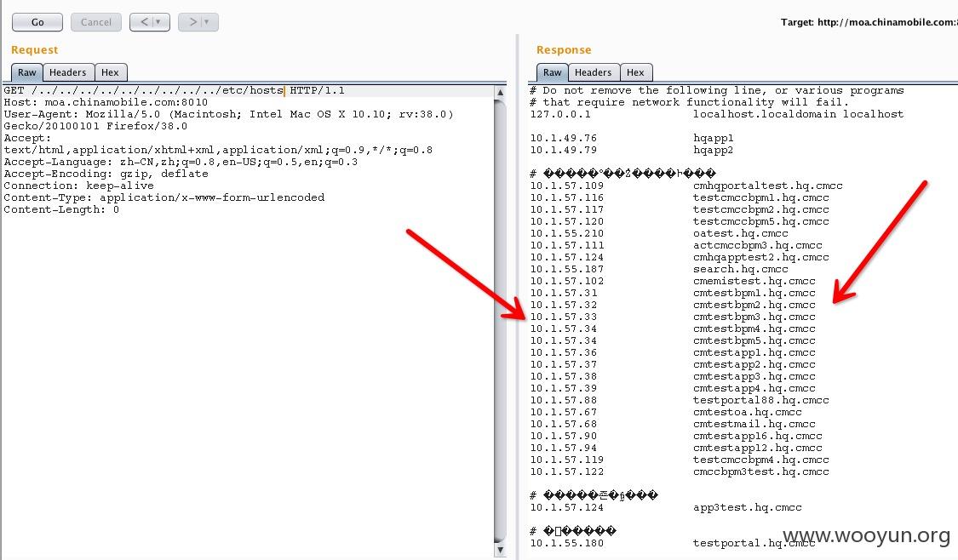Click oatest.hq.cmcc hostname
958x560 pixels.
pos(741,233)
